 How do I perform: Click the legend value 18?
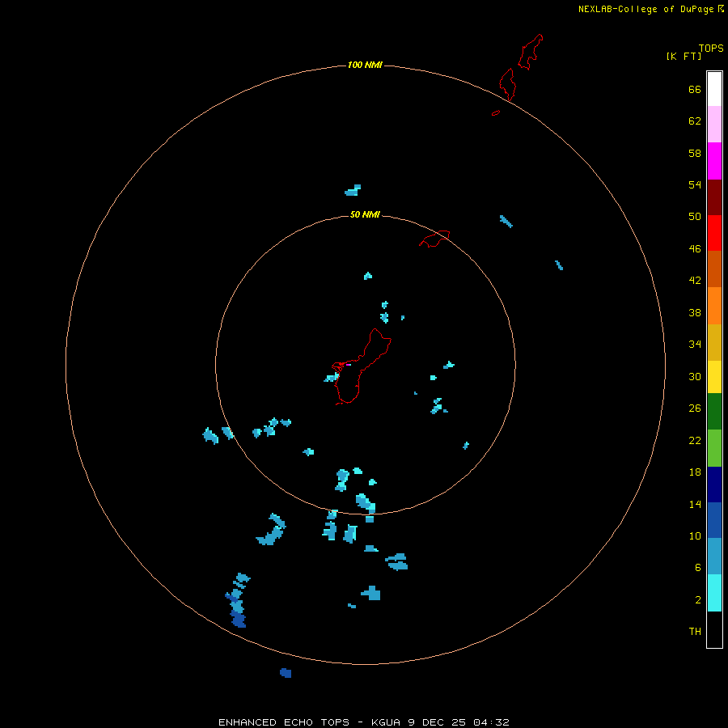(695, 472)
